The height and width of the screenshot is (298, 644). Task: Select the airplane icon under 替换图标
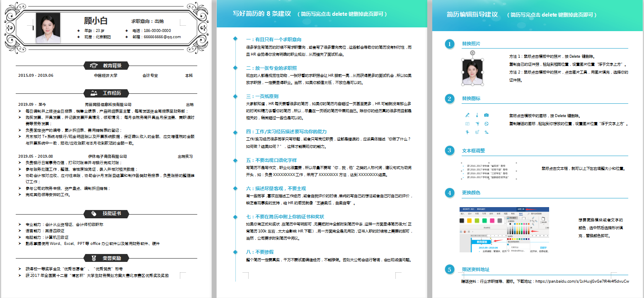pos(477,132)
